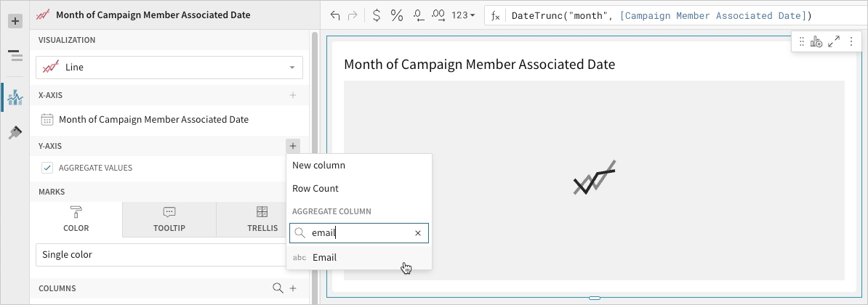Expand chart with maximize arrows icon

pos(834,42)
